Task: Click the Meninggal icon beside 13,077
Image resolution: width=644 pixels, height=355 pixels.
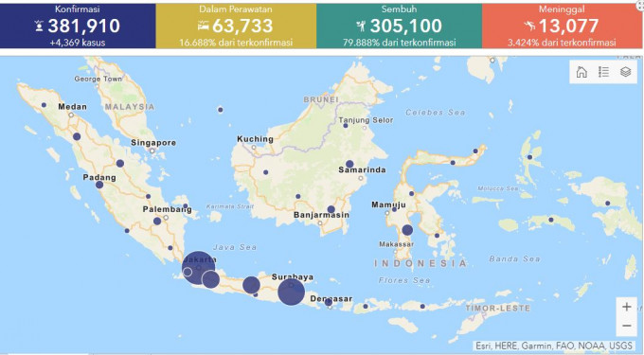Action: coord(529,27)
